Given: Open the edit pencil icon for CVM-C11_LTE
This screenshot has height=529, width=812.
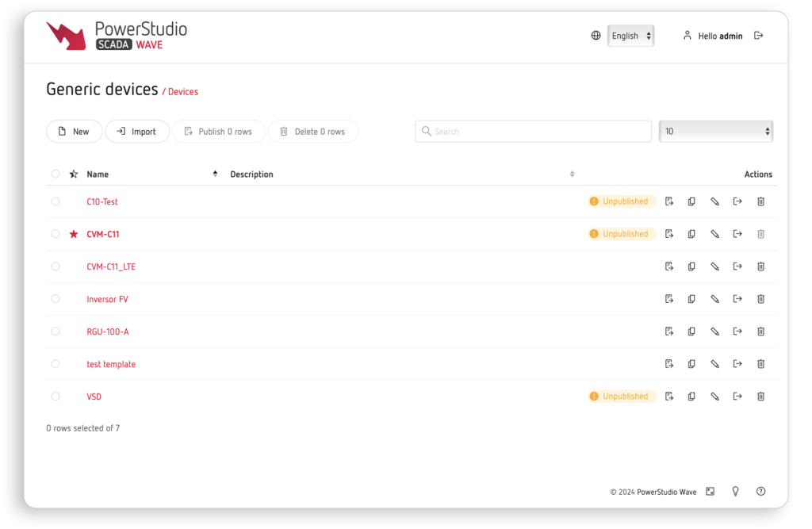Looking at the screenshot, I should coord(714,266).
